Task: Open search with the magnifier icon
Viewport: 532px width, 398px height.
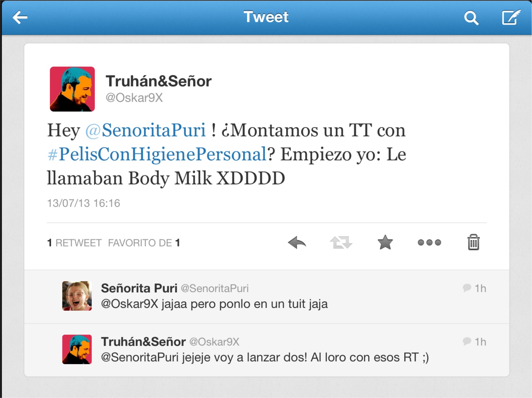Action: (x=471, y=18)
